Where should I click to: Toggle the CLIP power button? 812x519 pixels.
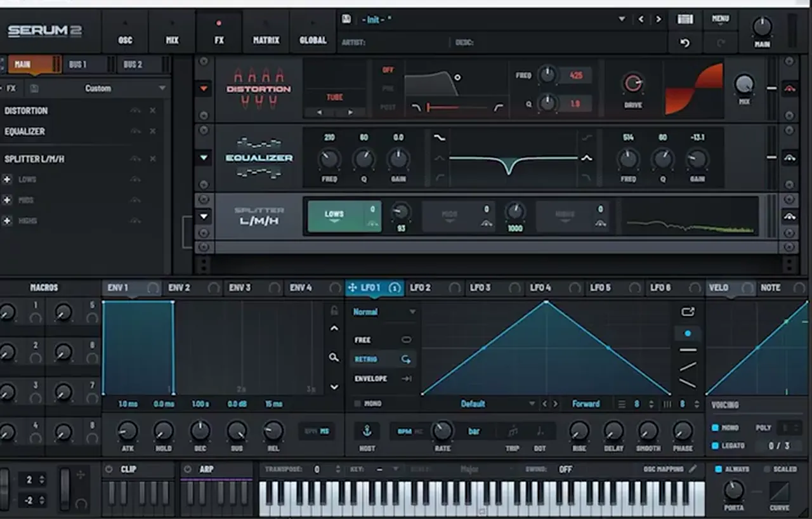pyautogui.click(x=108, y=470)
